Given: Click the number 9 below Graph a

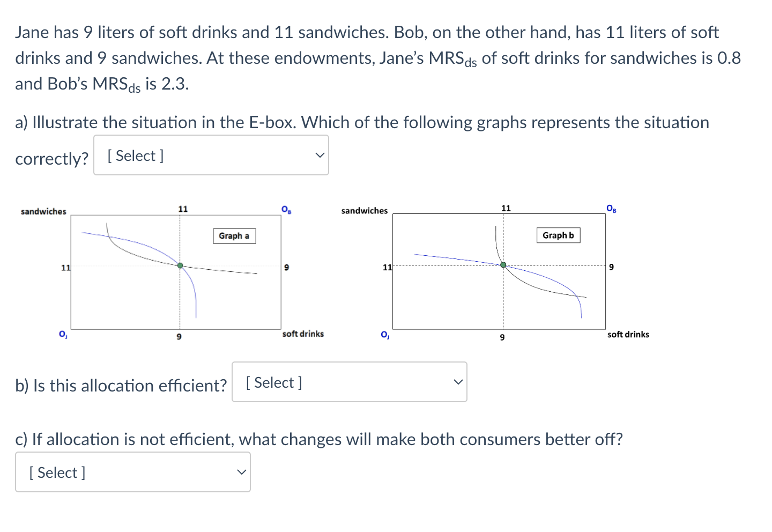Looking at the screenshot, I should tap(179, 336).
